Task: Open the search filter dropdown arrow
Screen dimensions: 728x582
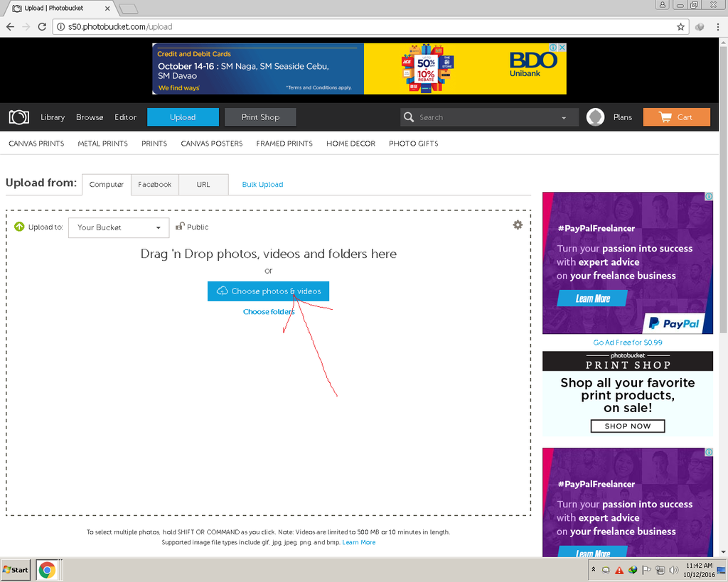Action: tap(564, 118)
